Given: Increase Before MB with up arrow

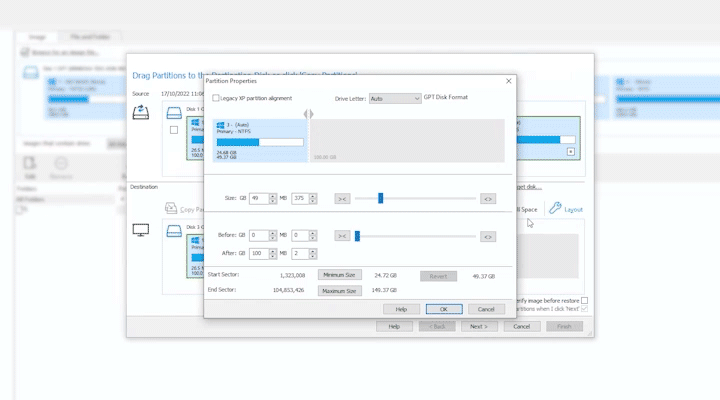Looking at the screenshot, I should click(x=313, y=233).
